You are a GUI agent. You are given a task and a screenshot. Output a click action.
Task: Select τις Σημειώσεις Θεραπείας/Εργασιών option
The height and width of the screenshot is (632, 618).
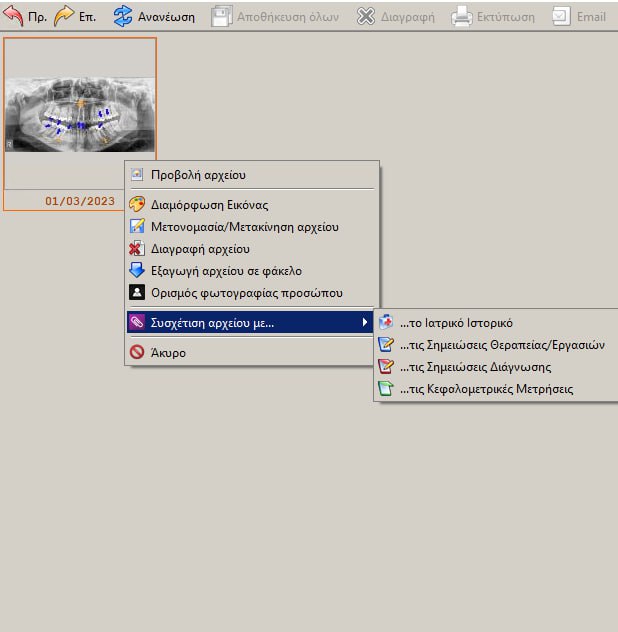point(502,345)
